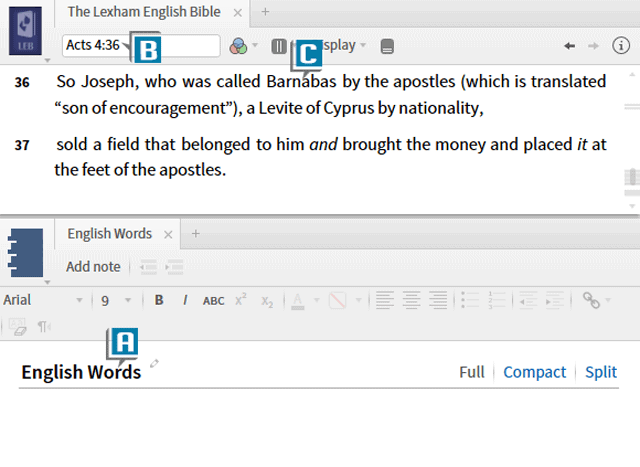Image resolution: width=640 pixels, height=467 pixels.
Task: Add a new tab in notes panel
Action: (196, 234)
